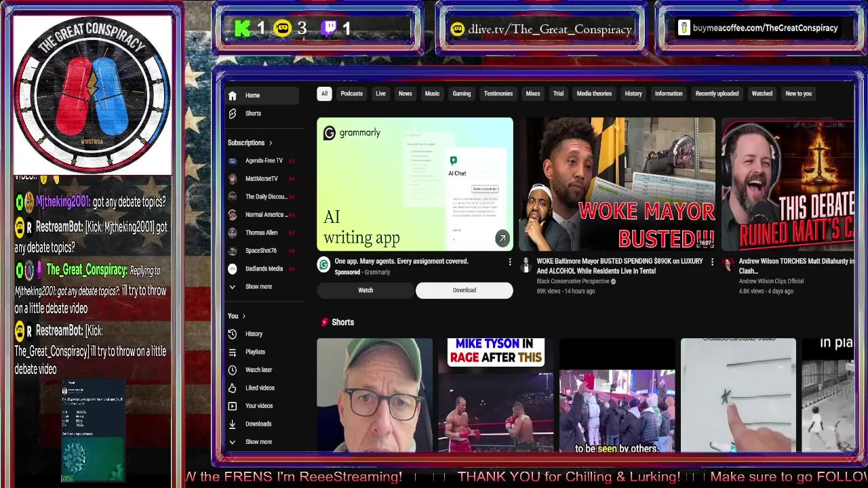Viewport: 868px width, 488px height.
Task: Click The Great Conspiracy pill logo
Action: (x=92, y=94)
